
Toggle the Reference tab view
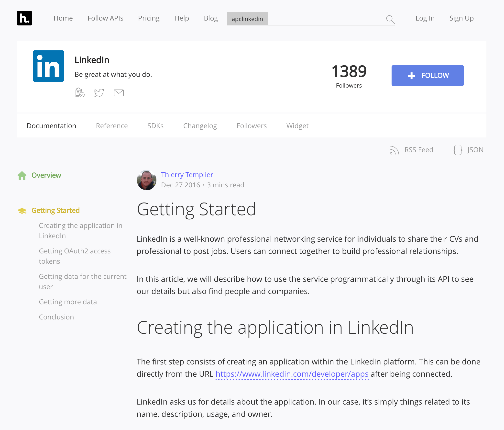pyautogui.click(x=112, y=125)
